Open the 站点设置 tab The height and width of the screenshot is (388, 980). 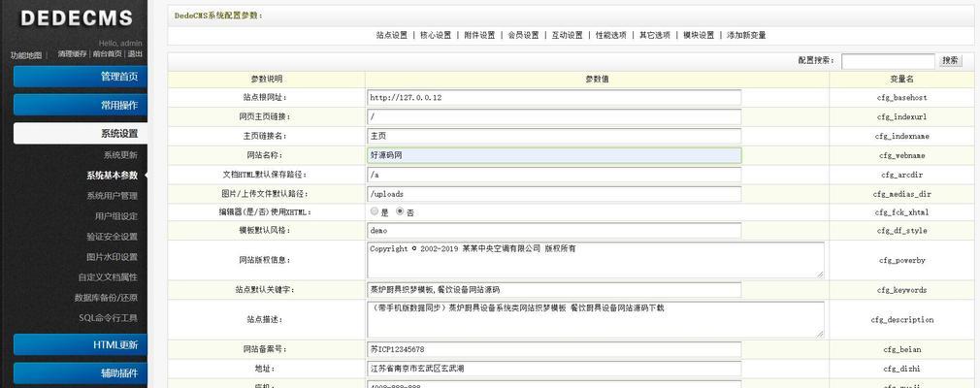click(x=392, y=36)
